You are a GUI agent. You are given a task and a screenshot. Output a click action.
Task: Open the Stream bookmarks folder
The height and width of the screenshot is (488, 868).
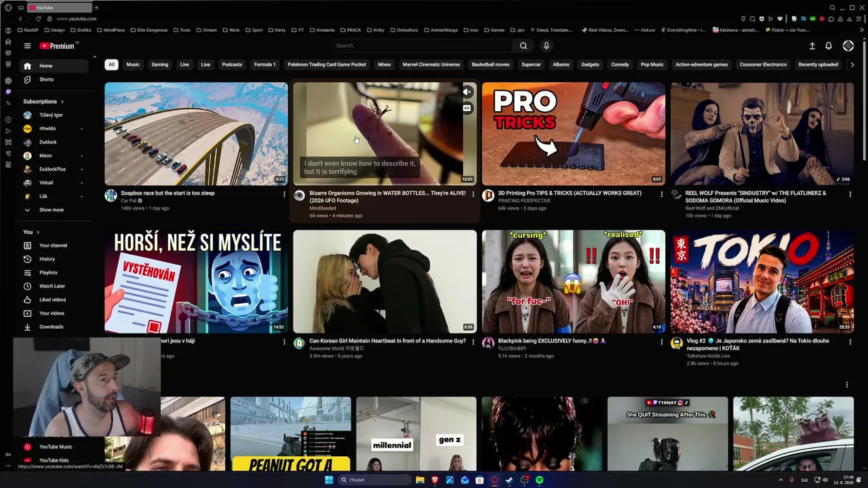pyautogui.click(x=206, y=30)
